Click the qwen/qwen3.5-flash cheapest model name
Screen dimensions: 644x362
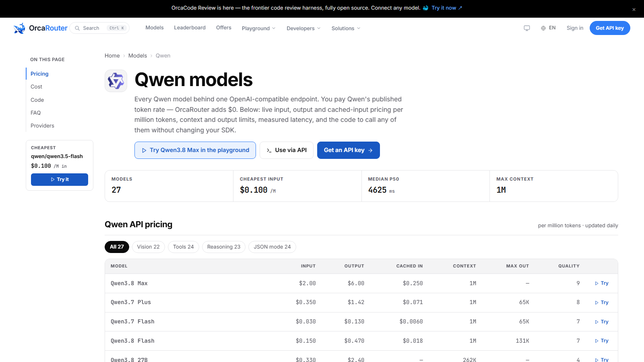[57, 156]
